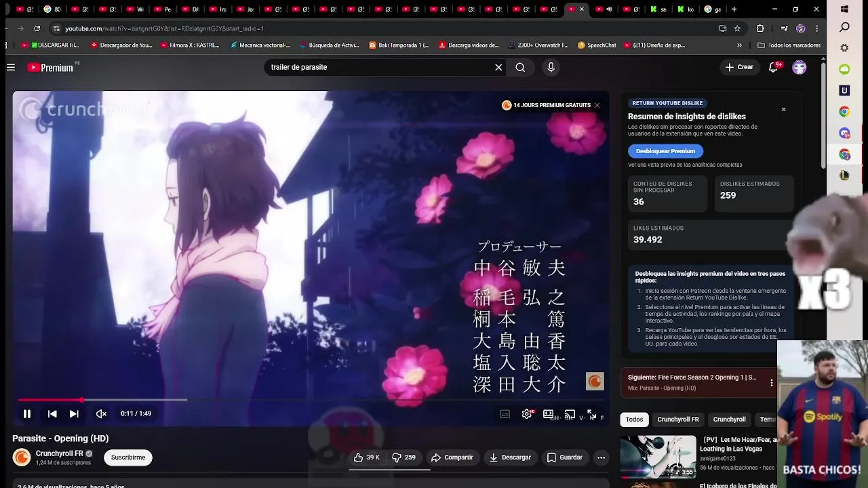Open the Chrome extensions puzzle menu
Viewport: 868px width, 488px height.
pyautogui.click(x=760, y=28)
